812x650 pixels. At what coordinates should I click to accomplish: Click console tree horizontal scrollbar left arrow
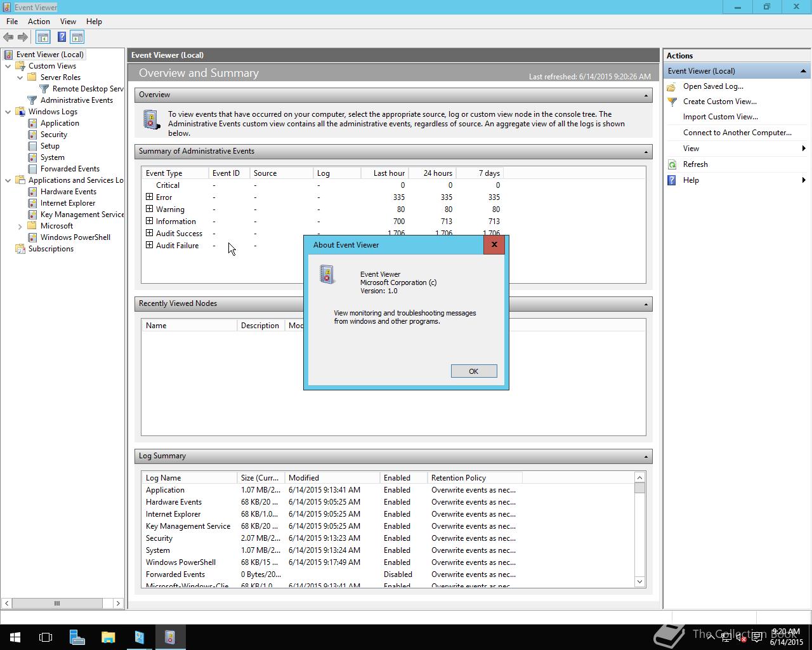point(6,604)
